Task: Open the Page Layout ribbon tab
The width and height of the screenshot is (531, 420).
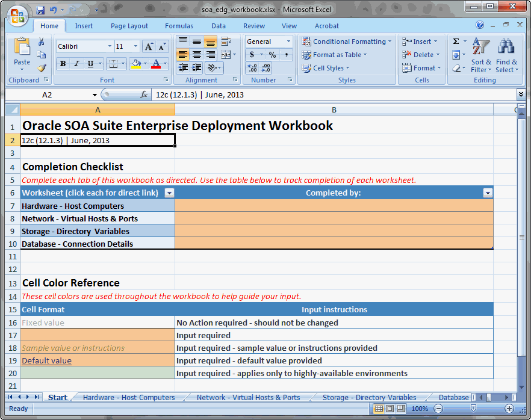Action: [x=129, y=26]
